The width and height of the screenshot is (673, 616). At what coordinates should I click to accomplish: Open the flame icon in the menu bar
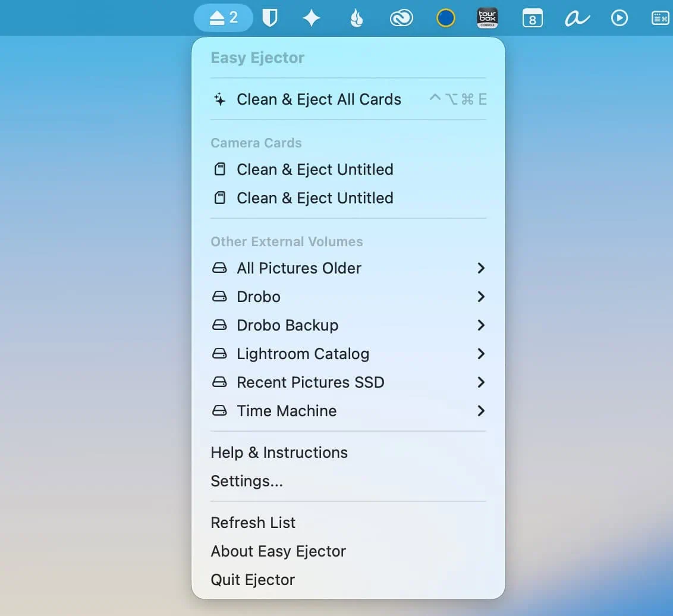pyautogui.click(x=357, y=18)
